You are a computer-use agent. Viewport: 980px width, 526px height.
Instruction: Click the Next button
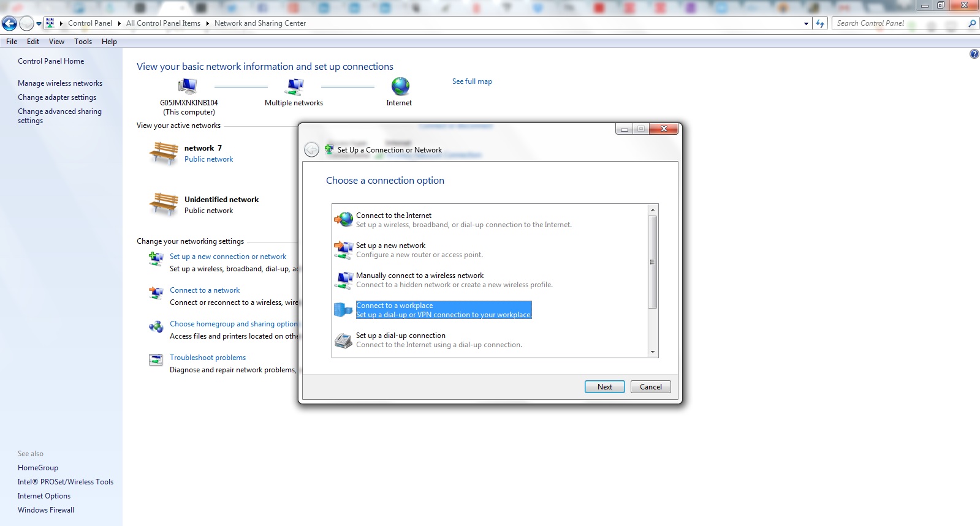click(605, 387)
